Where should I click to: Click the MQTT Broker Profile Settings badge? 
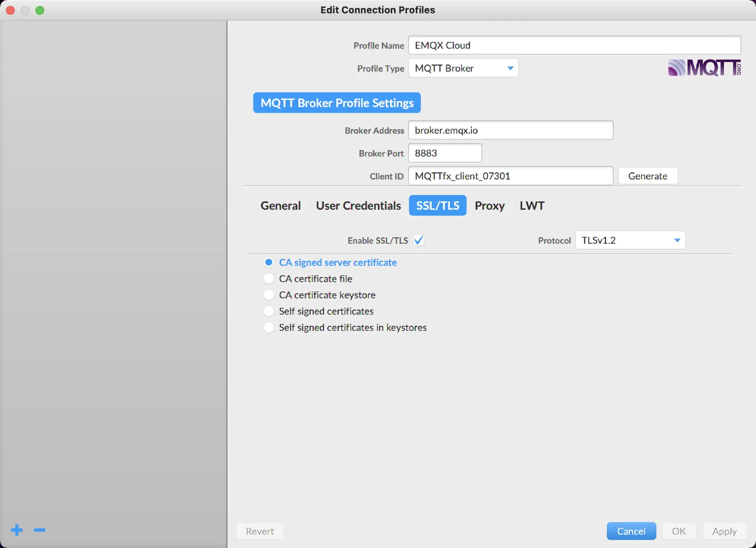336,102
